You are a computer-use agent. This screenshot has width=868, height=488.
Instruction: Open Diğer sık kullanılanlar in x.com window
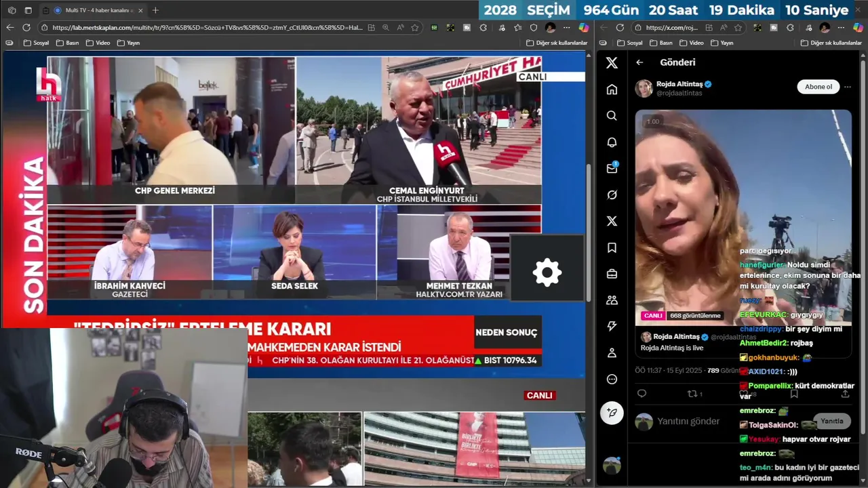(831, 43)
